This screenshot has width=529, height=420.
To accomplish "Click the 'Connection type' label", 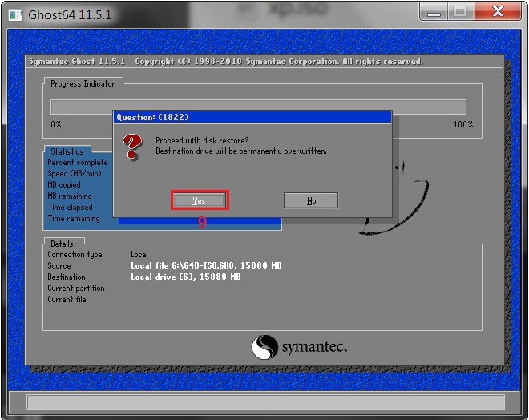I will [75, 255].
